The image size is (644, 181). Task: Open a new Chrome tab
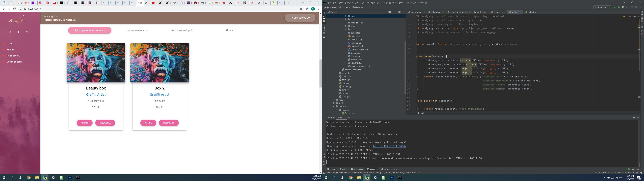pyautogui.click(x=288, y=3)
